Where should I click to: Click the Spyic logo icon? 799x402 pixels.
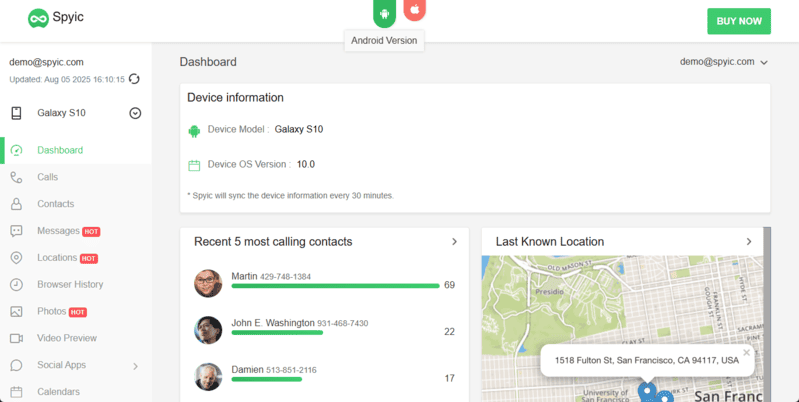(x=38, y=18)
